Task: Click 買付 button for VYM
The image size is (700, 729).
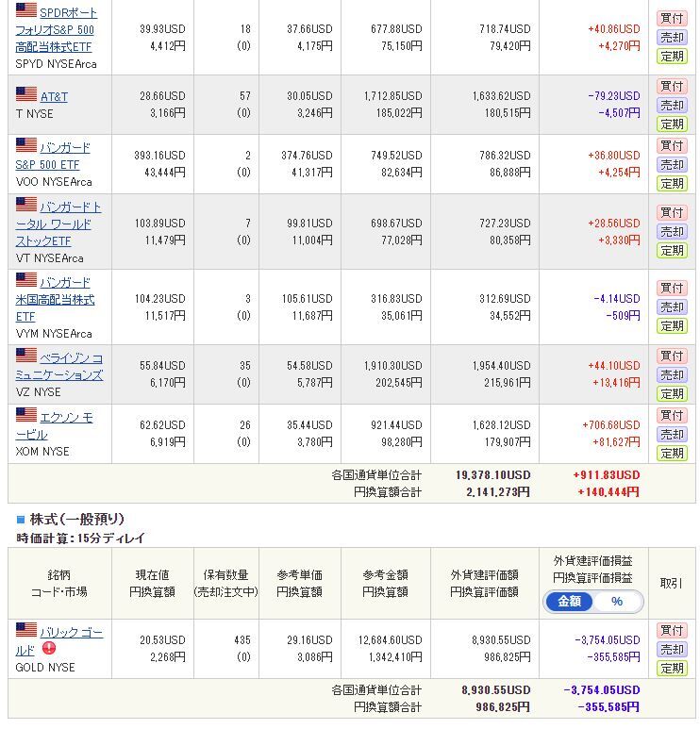Action: click(x=672, y=288)
